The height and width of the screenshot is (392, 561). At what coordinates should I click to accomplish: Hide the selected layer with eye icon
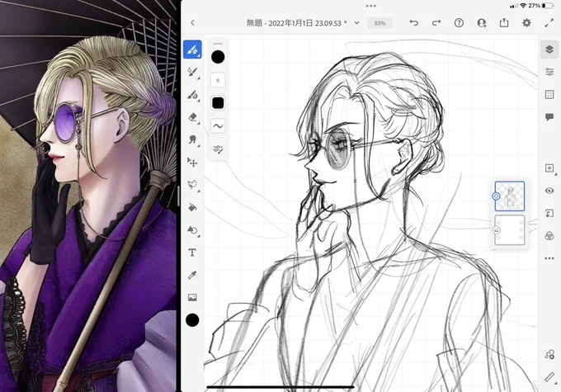549,191
